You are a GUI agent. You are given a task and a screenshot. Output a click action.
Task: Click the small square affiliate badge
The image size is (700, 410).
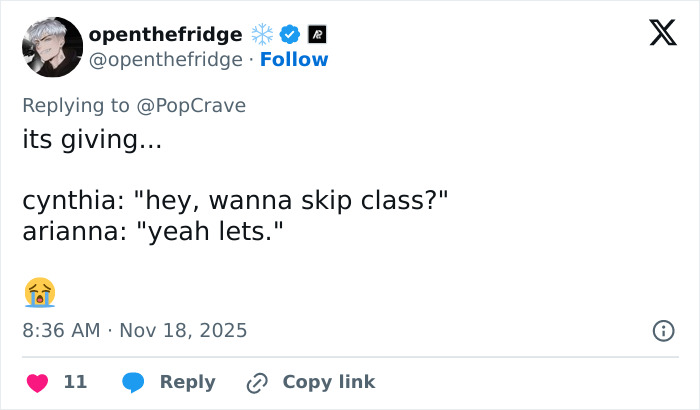(318, 35)
